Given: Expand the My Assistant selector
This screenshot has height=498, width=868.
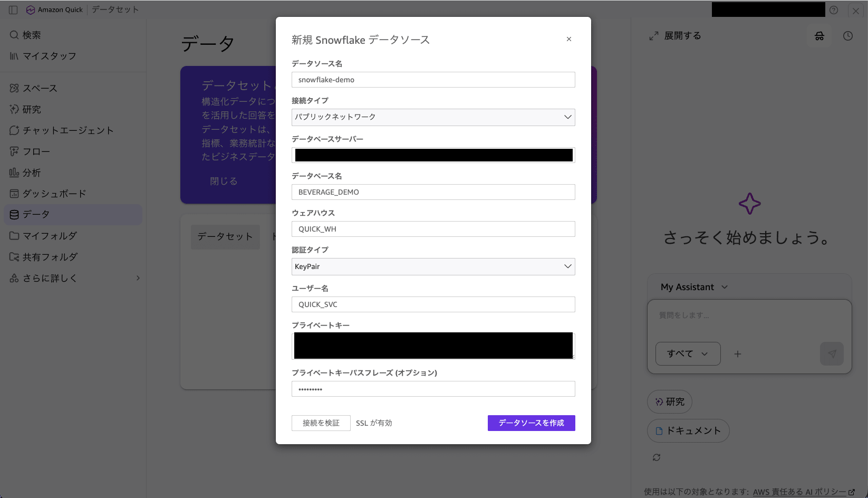Looking at the screenshot, I should 694,287.
